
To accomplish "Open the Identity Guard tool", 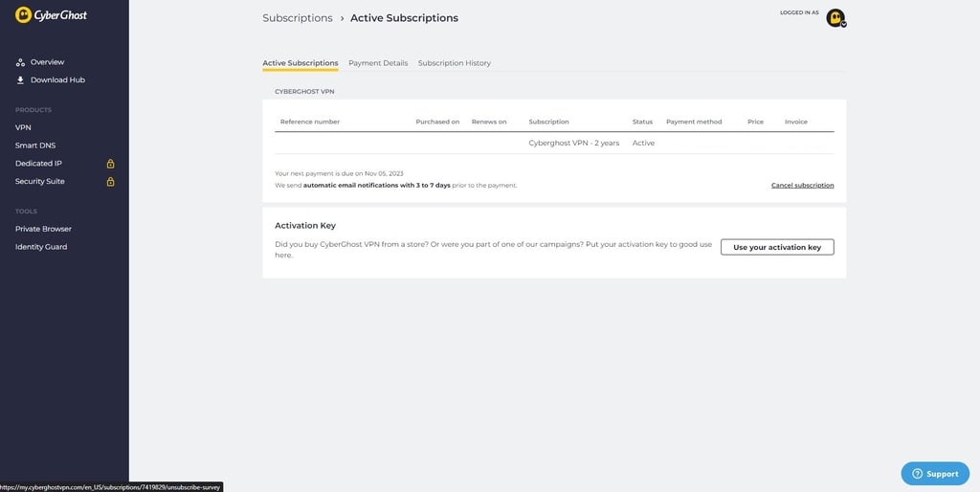I will 41,247.
